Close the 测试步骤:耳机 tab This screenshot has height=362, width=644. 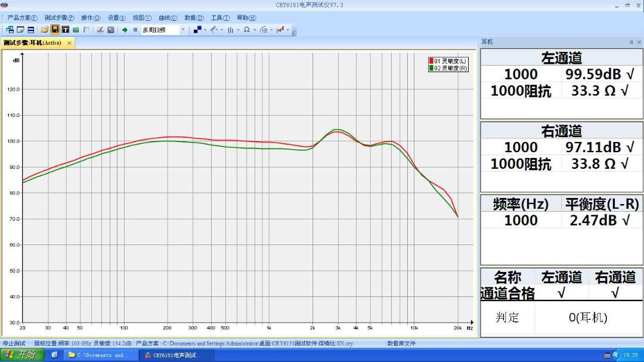69,43
